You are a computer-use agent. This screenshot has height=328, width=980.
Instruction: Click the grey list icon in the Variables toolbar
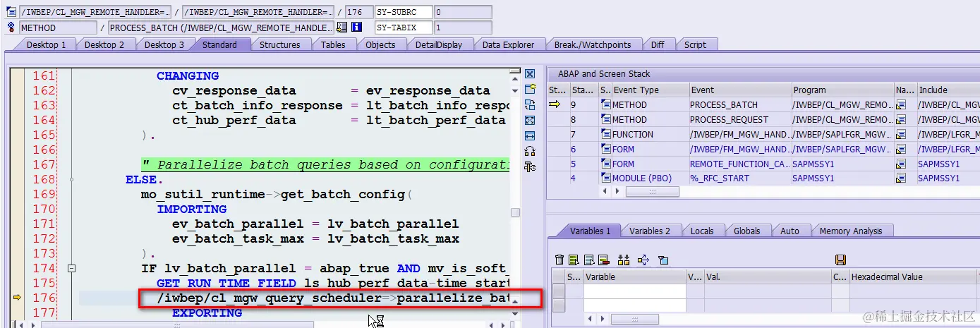point(588,260)
